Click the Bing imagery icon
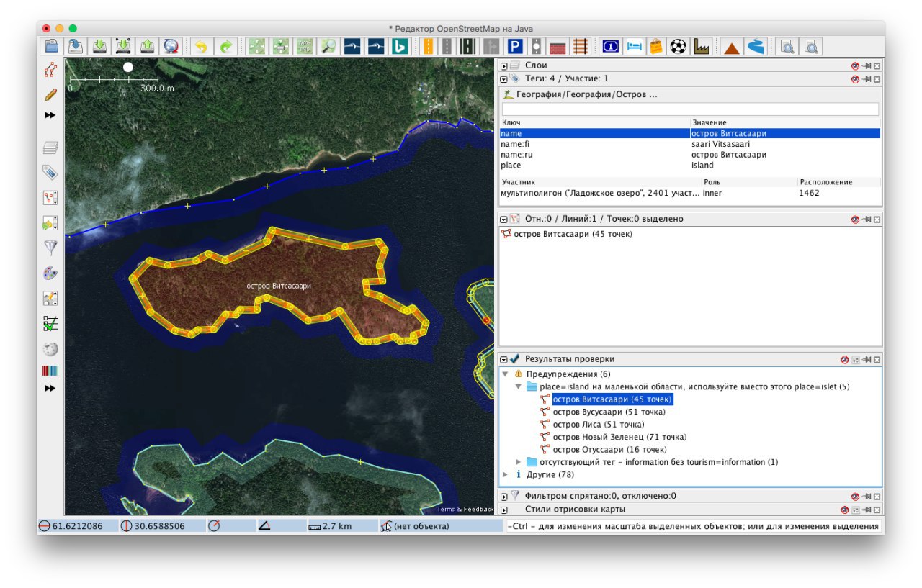Image resolution: width=922 pixels, height=588 pixels. click(400, 46)
